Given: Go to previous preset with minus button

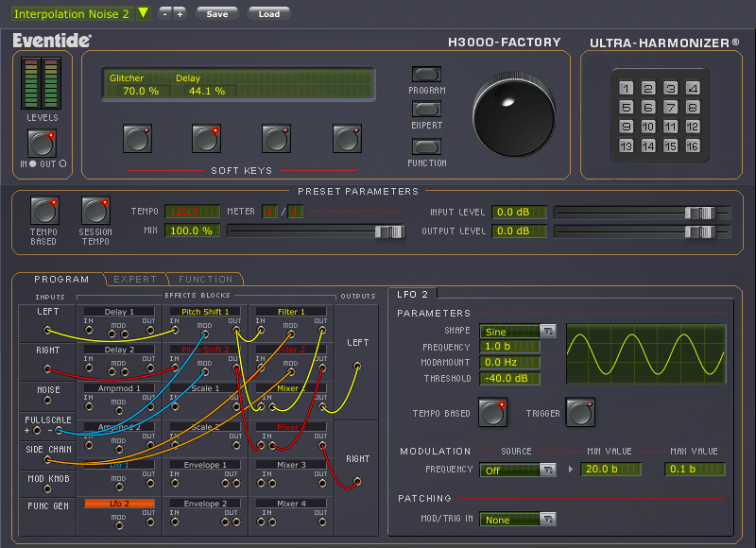Looking at the screenshot, I should [164, 14].
